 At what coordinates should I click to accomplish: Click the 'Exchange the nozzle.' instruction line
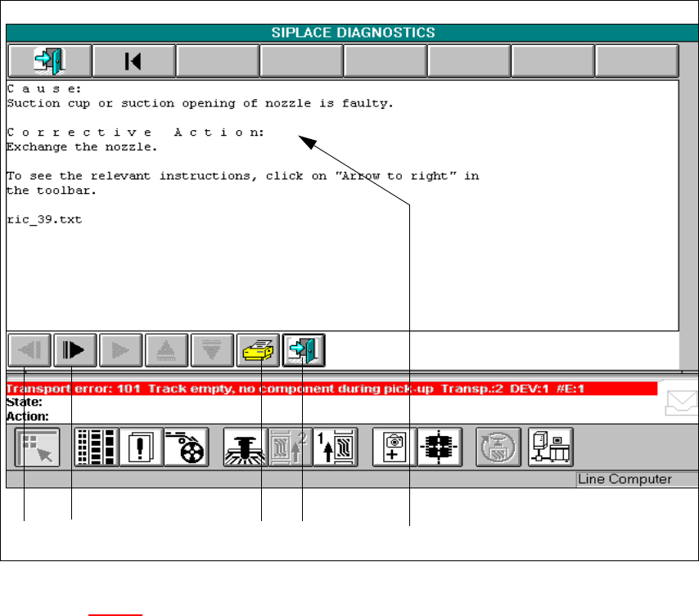tap(82, 147)
